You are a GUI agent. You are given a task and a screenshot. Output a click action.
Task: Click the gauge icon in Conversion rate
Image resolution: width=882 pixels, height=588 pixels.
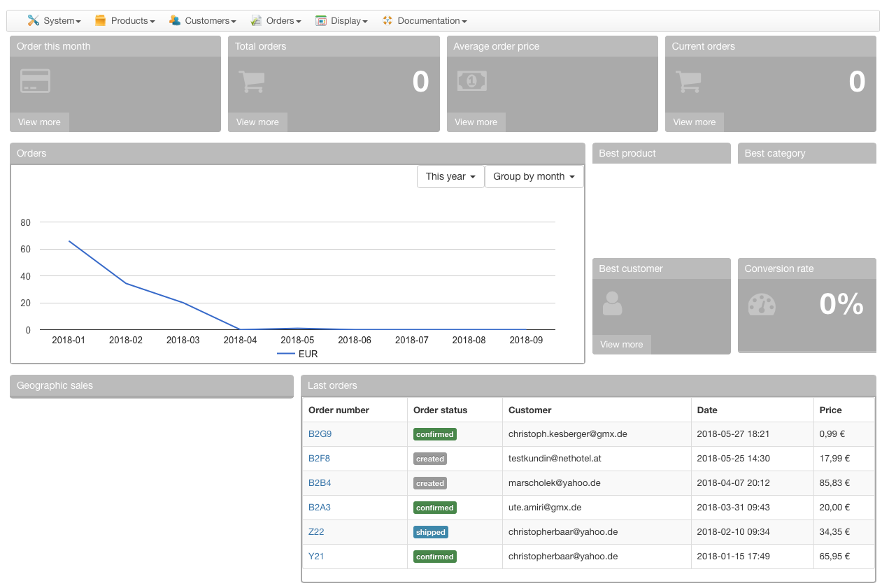click(762, 304)
